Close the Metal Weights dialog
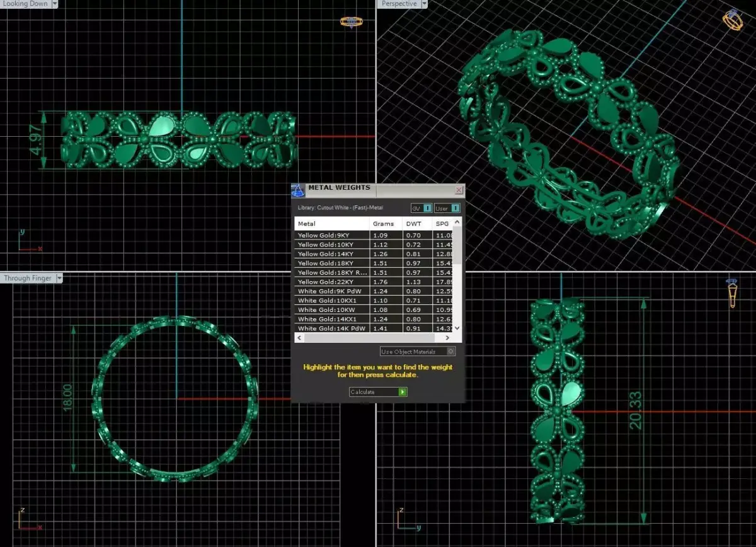The image size is (756, 547). pos(458,189)
